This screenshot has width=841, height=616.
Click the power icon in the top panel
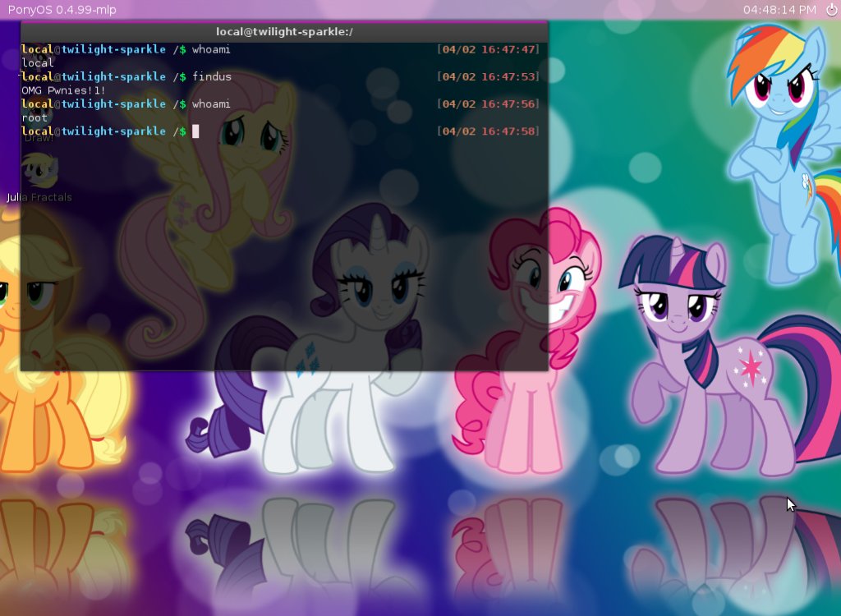click(x=831, y=10)
